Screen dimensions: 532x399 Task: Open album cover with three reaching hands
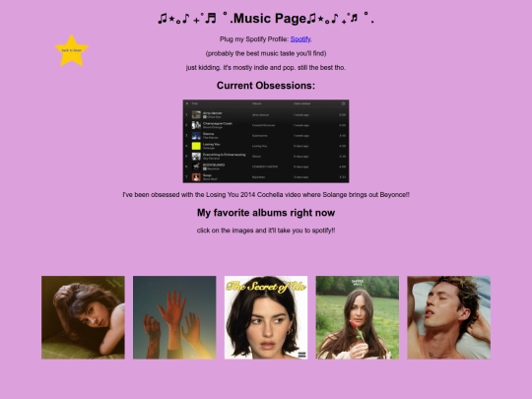pyautogui.click(x=174, y=317)
